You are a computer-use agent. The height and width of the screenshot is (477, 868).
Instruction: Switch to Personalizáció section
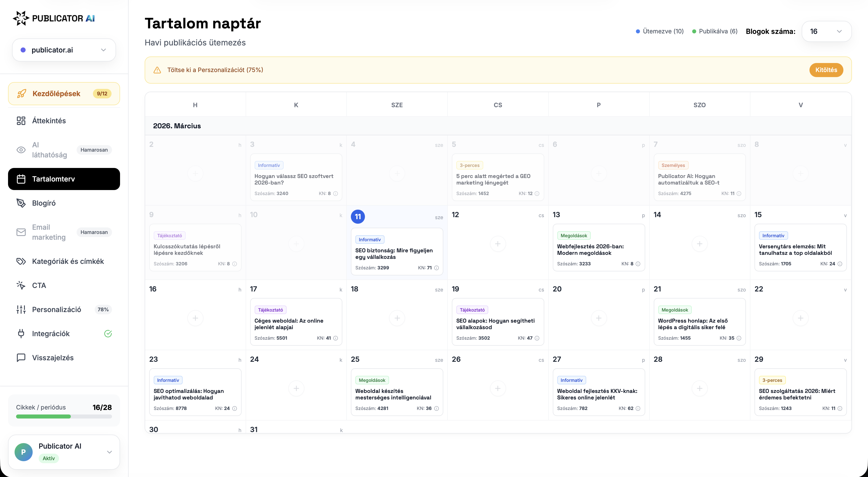coord(56,309)
